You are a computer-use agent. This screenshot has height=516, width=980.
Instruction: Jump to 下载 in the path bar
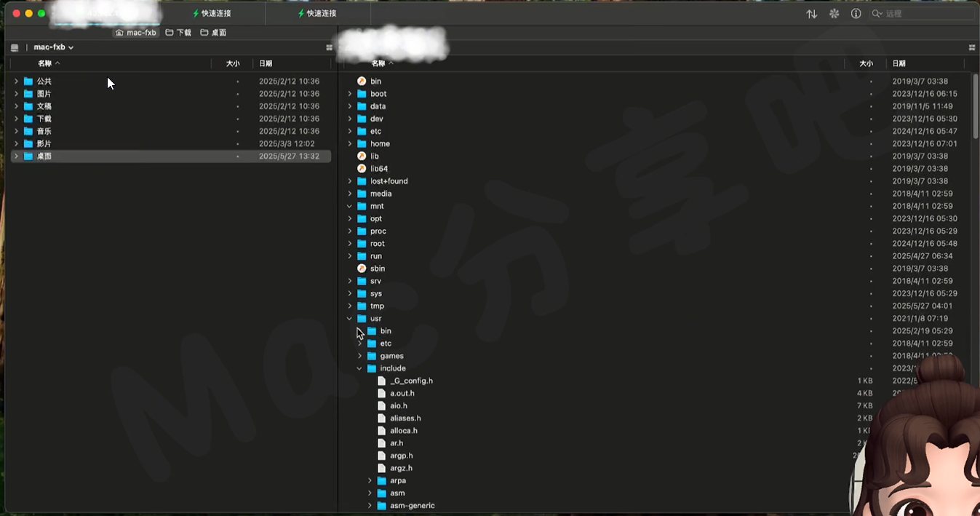tap(178, 33)
